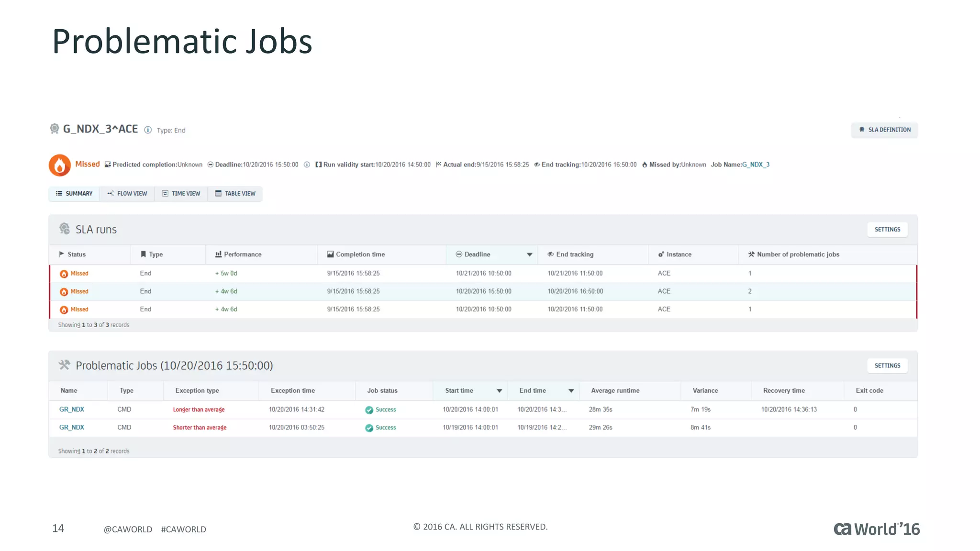Open the G_NDX_3 job name link

756,165
